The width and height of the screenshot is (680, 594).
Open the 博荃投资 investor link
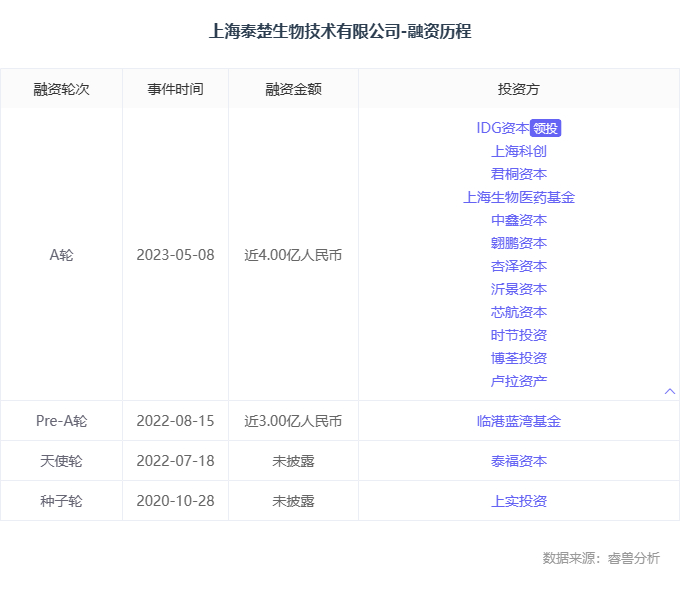pos(519,358)
